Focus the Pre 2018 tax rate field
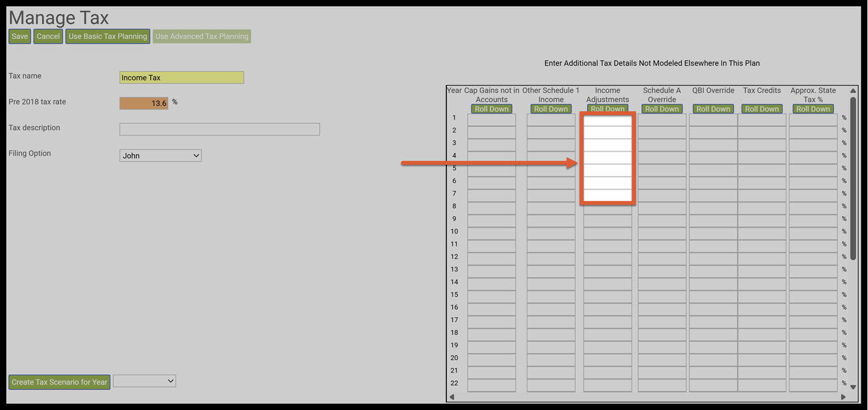The image size is (868, 410). (144, 103)
